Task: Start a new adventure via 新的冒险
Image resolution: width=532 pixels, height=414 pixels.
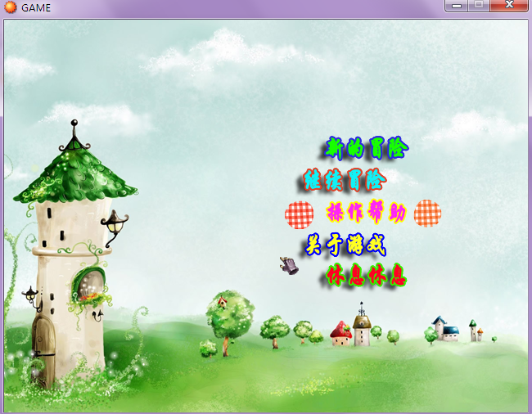Action: pyautogui.click(x=367, y=148)
